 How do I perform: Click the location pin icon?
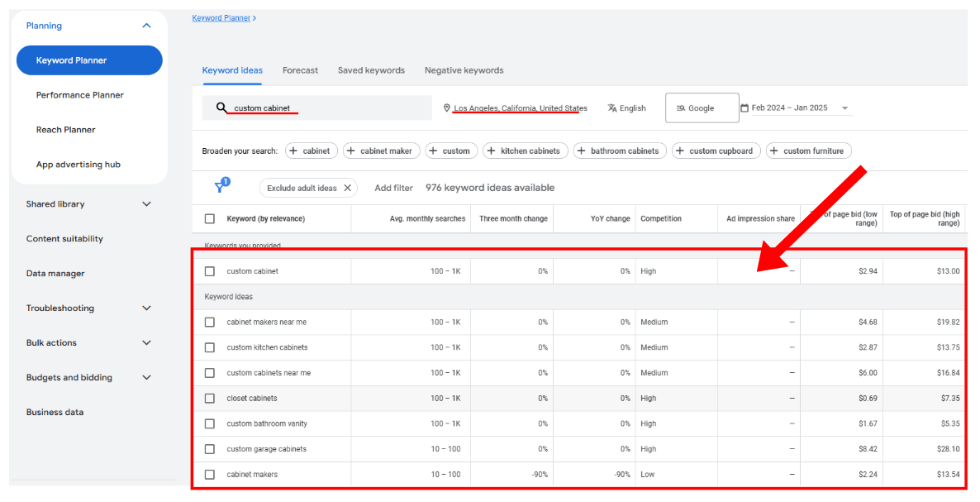click(446, 108)
